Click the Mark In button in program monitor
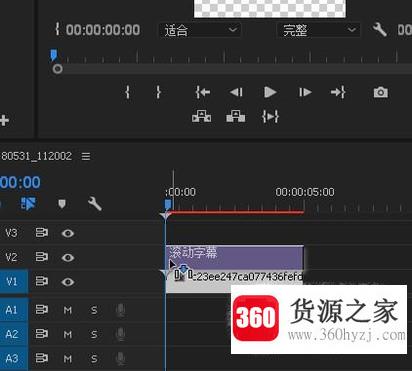Image resolution: width=412 pixels, height=371 pixels. [x=127, y=92]
